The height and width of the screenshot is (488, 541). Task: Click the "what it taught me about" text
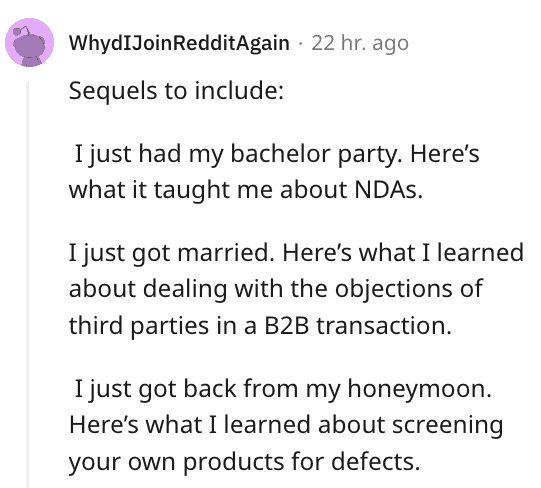pyautogui.click(x=208, y=190)
